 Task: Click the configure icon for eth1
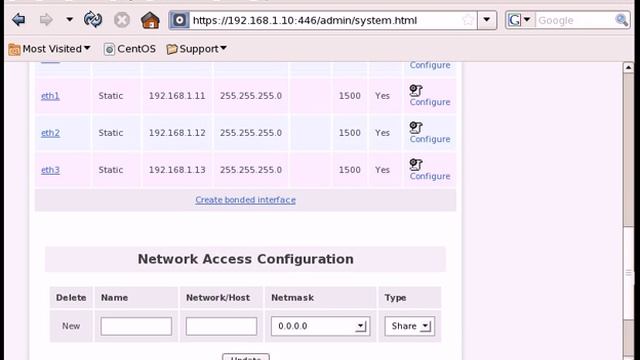[416, 91]
